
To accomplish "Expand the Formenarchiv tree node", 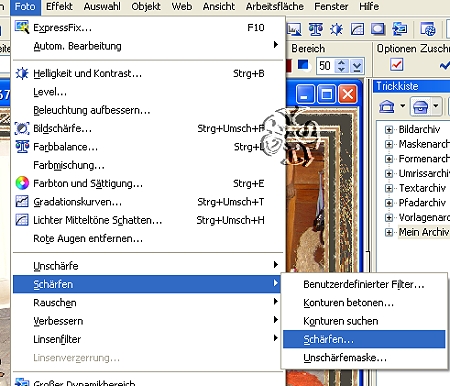I will click(389, 159).
